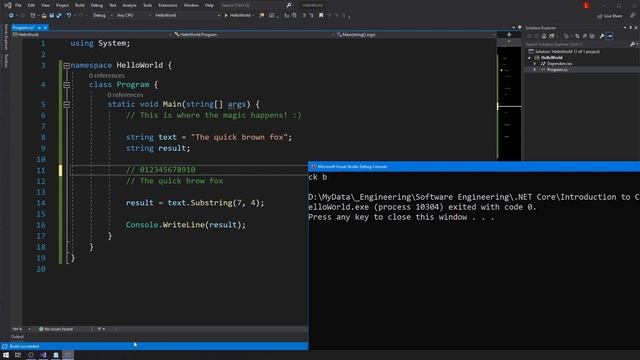Open the Project menu
This screenshot has height=360, width=640.
point(62,5)
